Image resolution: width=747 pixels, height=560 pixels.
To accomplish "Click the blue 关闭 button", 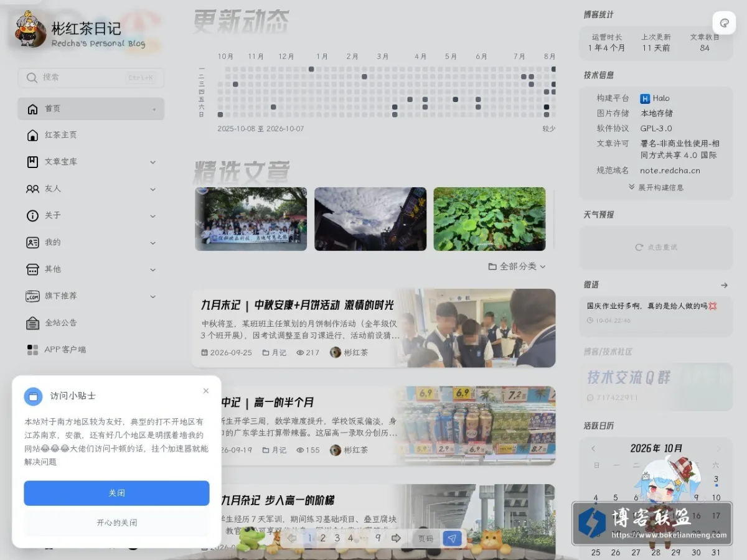I will (116, 493).
